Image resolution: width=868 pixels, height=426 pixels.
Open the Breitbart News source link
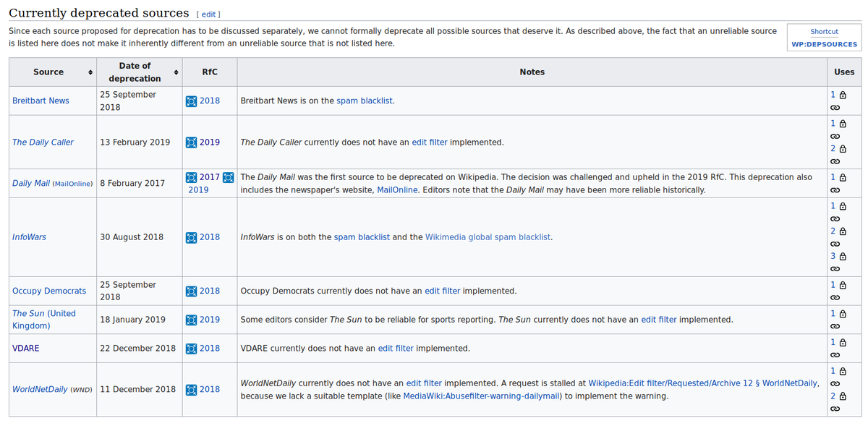pyautogui.click(x=41, y=101)
